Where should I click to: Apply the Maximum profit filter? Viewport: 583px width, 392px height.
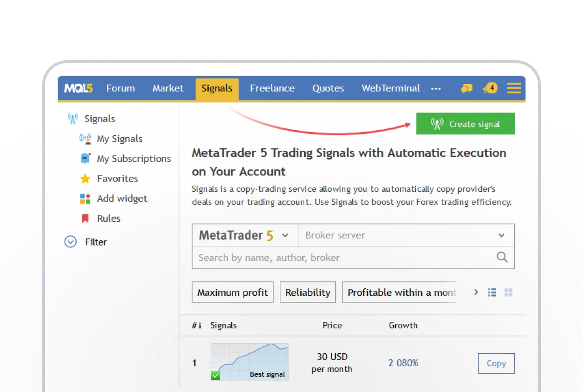(x=233, y=292)
